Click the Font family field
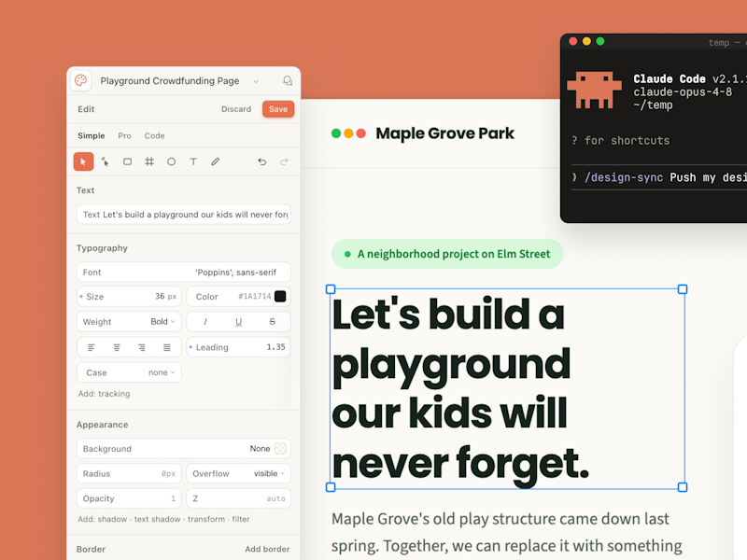 [183, 272]
